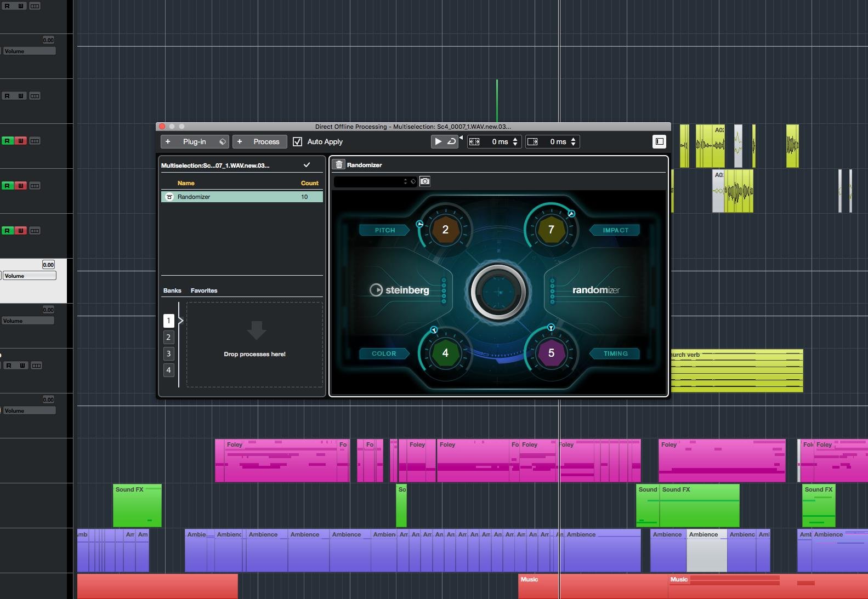Click the Pitch knob showing 2

(445, 230)
